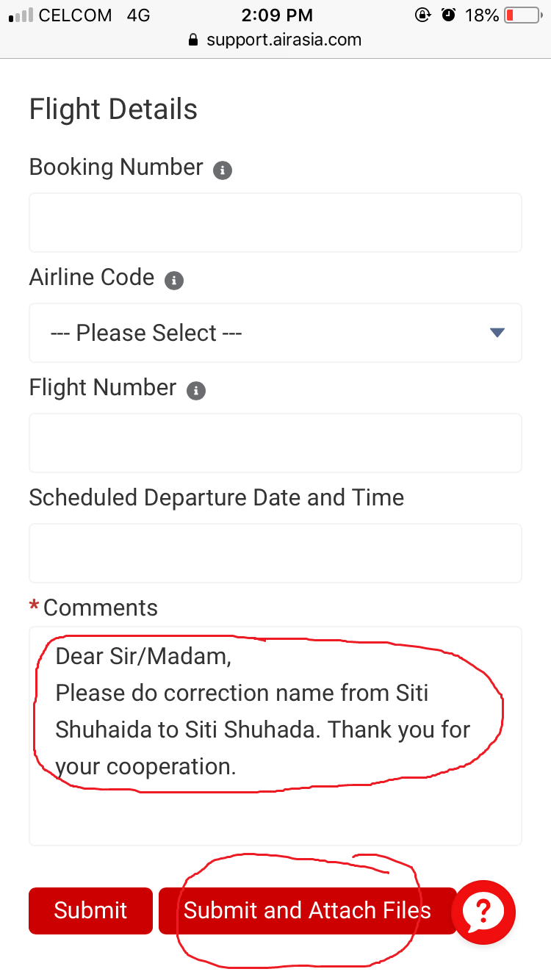551x980 pixels.
Task: Click the lock icon beside the URL
Action: point(192,40)
